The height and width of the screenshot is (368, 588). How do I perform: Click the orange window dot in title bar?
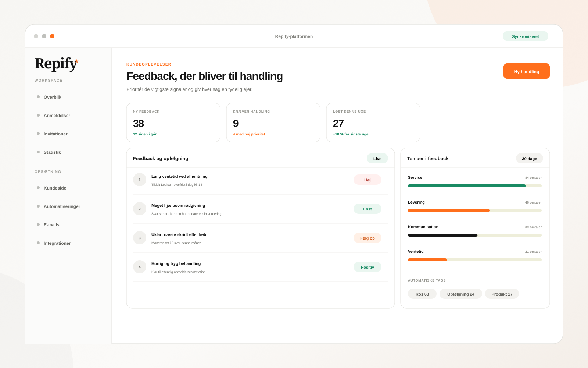pos(52,36)
